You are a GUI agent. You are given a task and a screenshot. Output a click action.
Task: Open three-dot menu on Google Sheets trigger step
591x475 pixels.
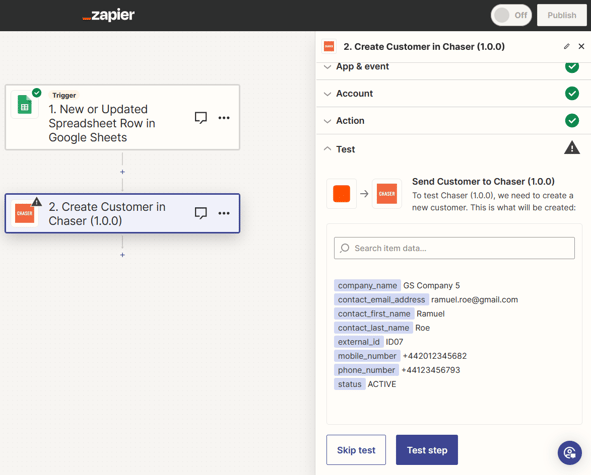tap(224, 118)
